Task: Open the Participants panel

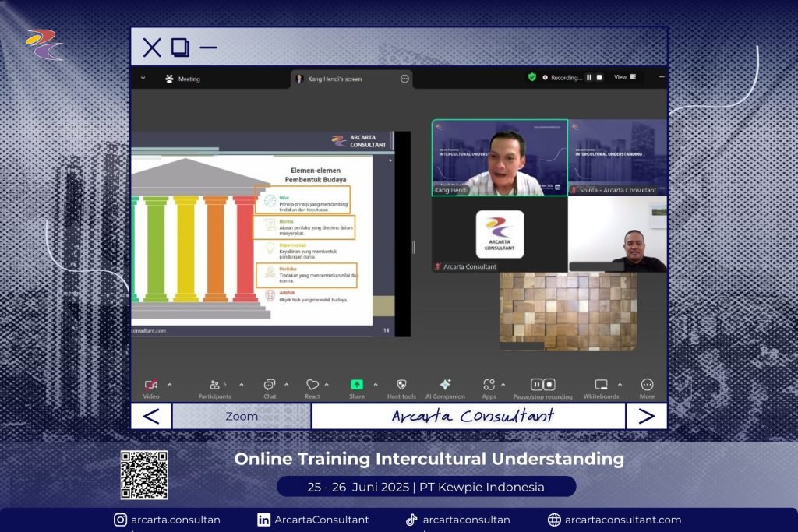Action: point(215,385)
